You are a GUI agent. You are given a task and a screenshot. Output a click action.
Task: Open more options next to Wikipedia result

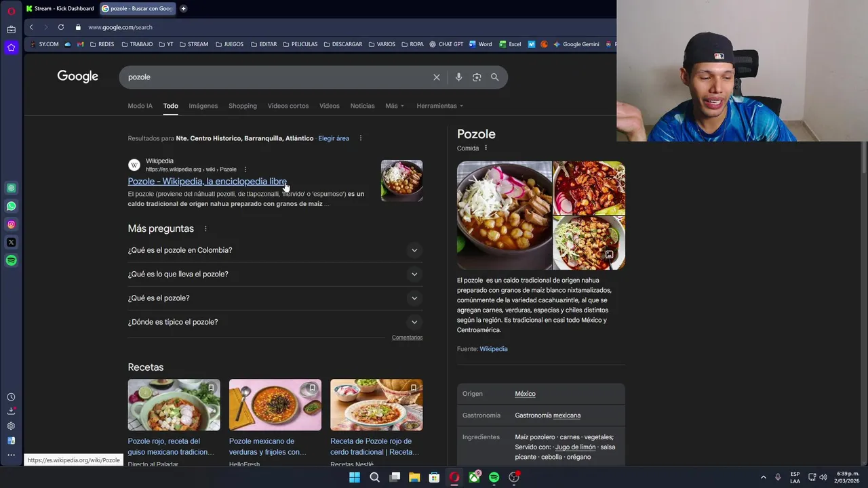245,169
